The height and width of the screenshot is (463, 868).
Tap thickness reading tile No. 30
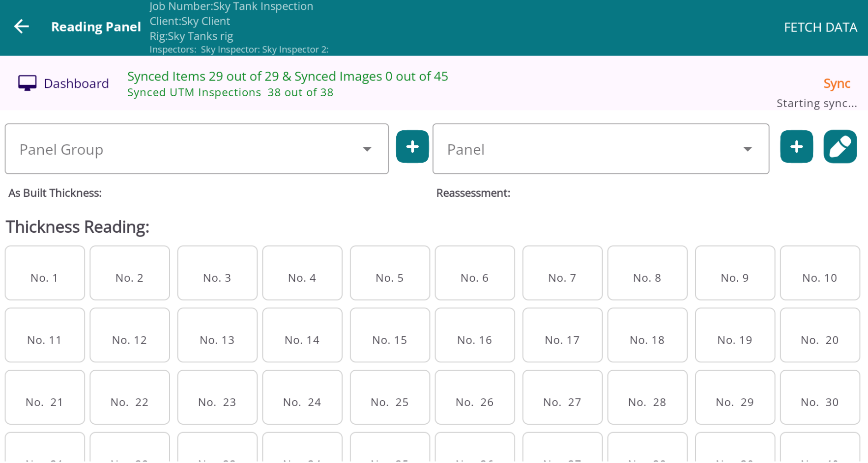click(x=819, y=402)
